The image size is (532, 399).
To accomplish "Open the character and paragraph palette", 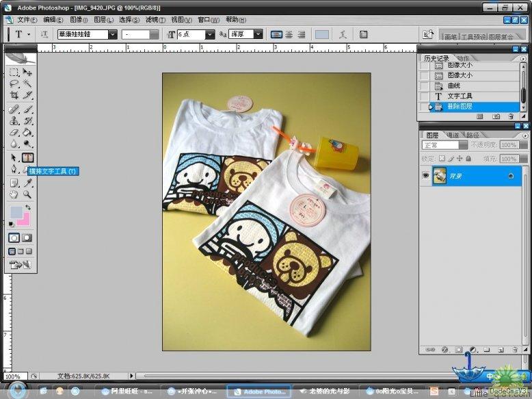I will 363,34.
